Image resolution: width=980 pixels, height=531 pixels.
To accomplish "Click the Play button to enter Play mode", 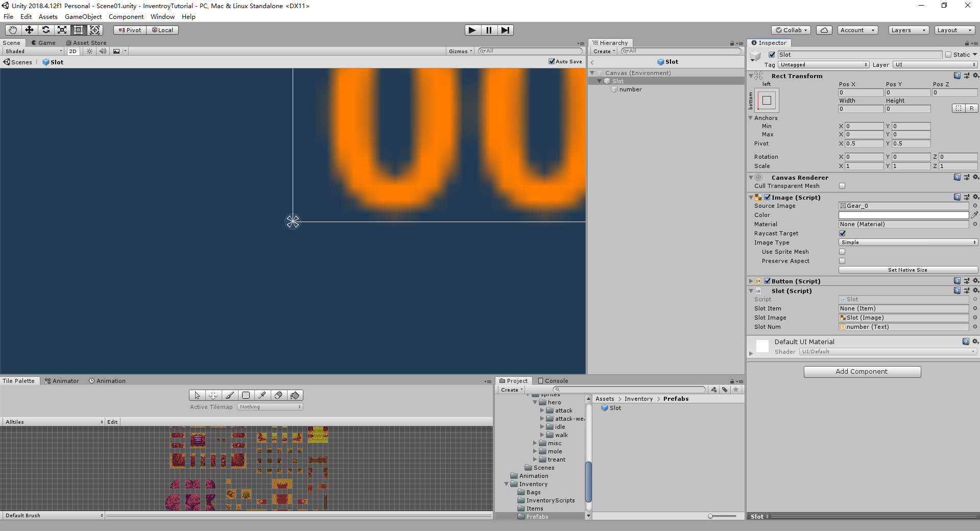I will pyautogui.click(x=471, y=30).
